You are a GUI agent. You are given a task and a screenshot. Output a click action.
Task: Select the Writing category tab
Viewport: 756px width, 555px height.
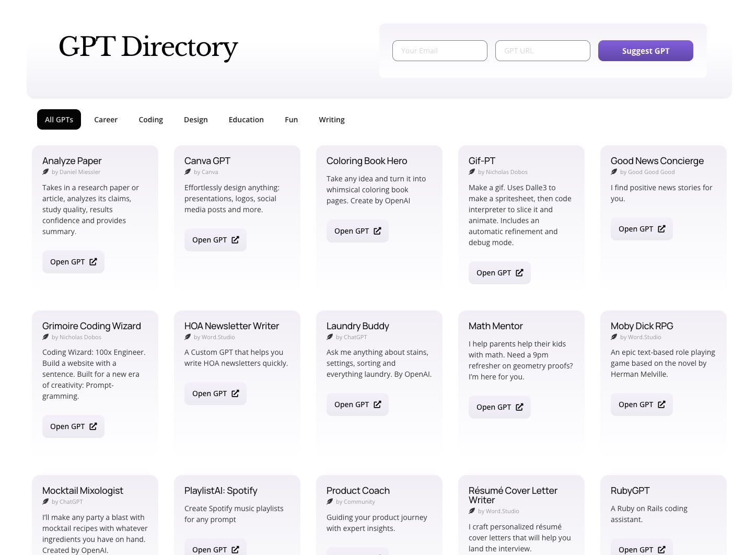point(332,119)
